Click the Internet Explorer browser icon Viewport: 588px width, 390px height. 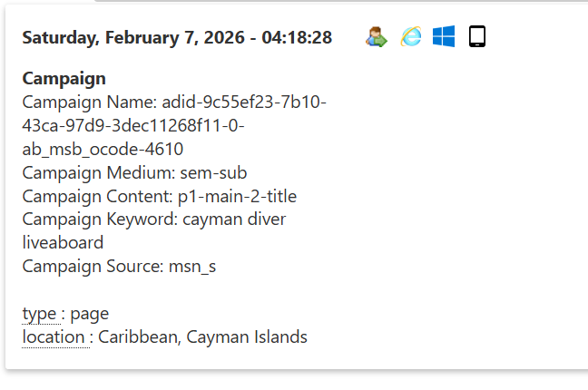click(411, 37)
